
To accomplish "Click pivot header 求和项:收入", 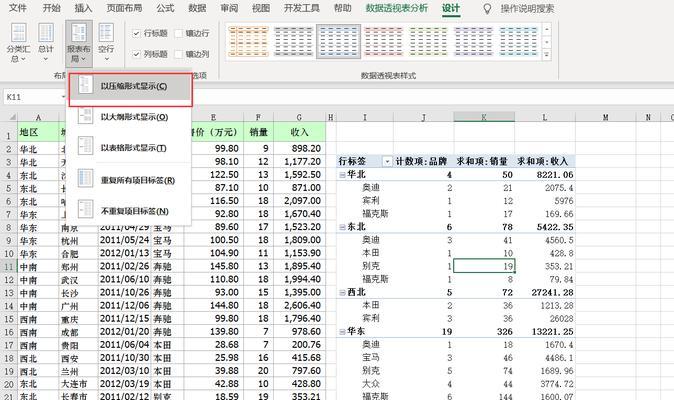I will coord(545,162).
